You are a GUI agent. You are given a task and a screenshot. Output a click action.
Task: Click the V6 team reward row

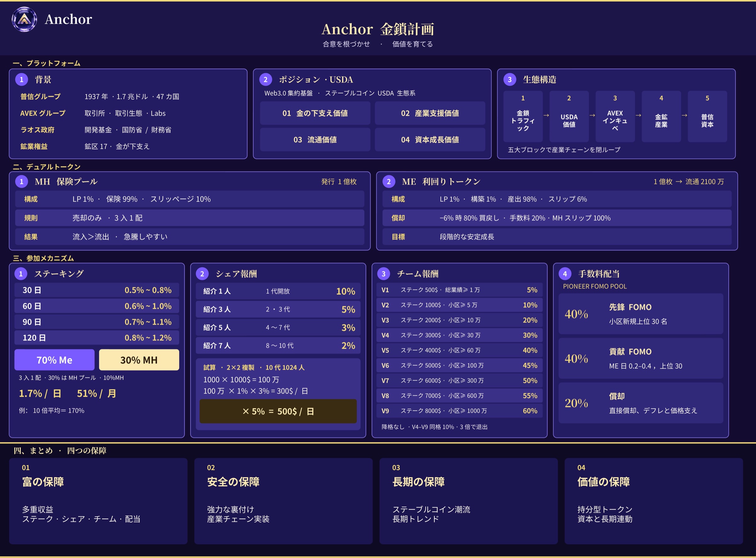click(459, 365)
